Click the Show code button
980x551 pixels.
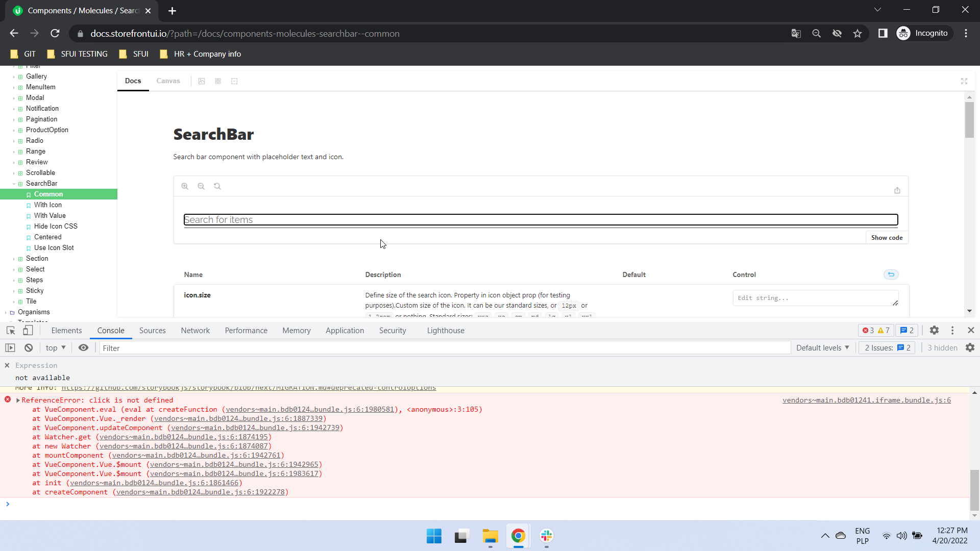887,237
